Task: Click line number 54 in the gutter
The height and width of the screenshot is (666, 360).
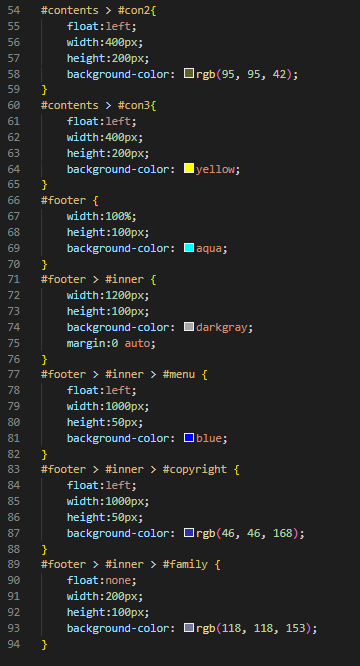Action: coord(14,10)
